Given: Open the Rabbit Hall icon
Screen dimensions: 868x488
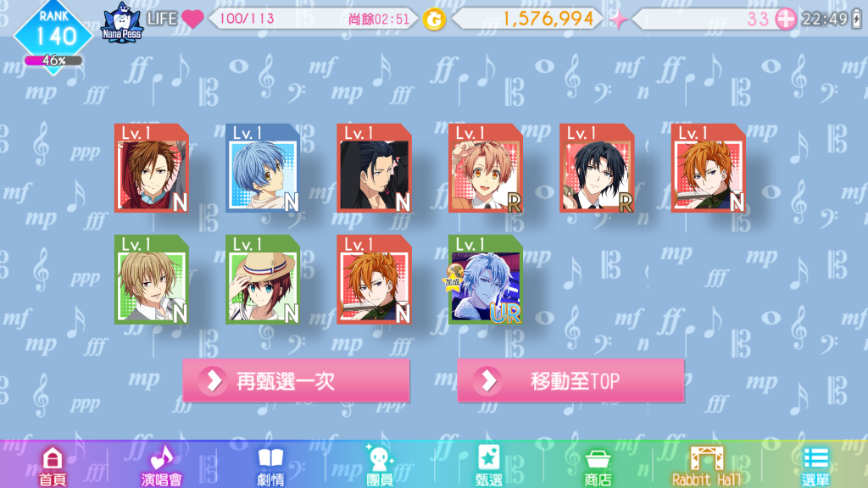Looking at the screenshot, I should click(x=706, y=466).
